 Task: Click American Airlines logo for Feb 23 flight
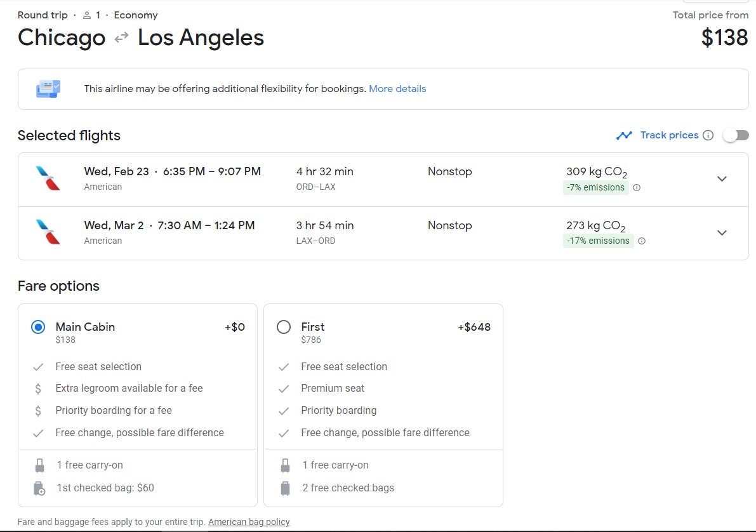point(48,178)
